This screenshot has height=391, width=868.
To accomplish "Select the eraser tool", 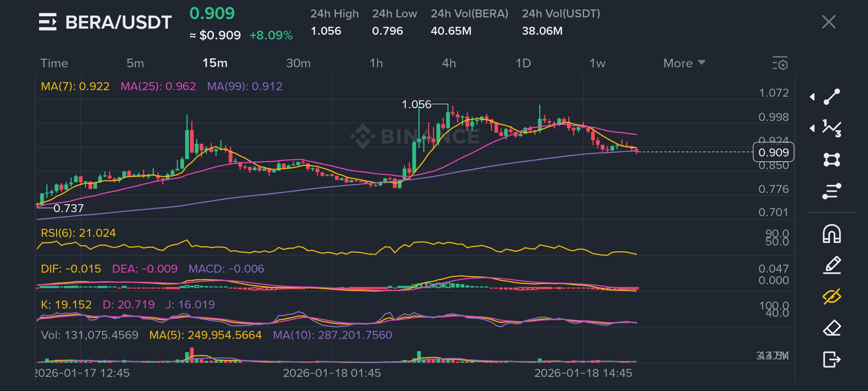I will 831,328.
